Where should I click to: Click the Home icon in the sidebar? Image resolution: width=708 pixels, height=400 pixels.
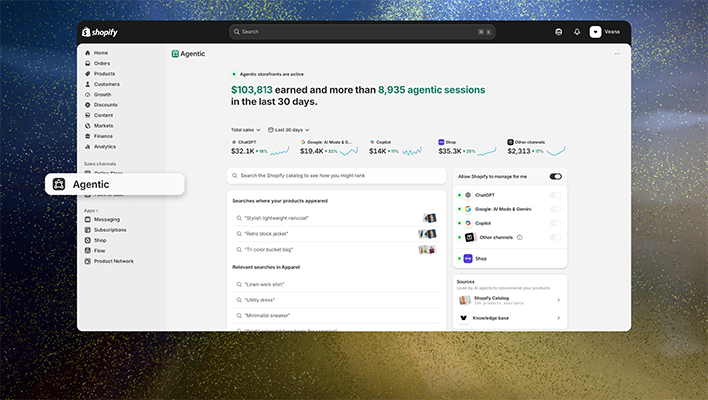[88, 53]
